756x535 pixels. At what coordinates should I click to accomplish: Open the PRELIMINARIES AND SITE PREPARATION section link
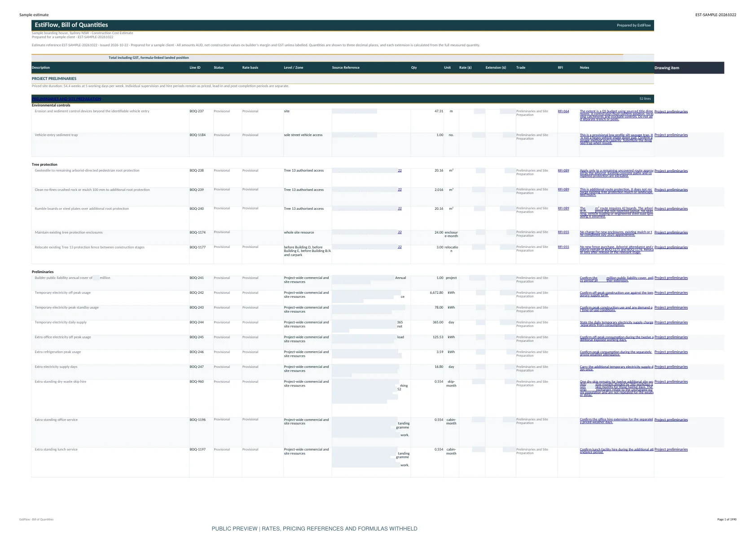[66, 99]
